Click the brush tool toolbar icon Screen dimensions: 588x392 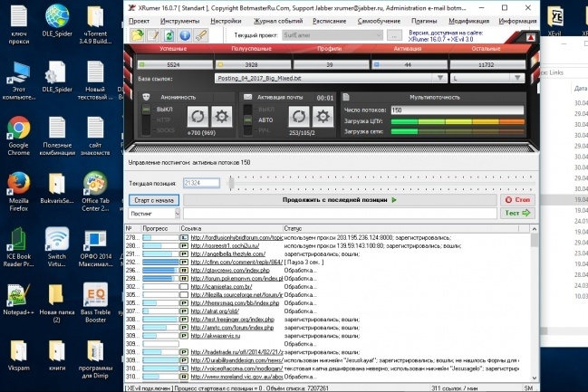tap(201, 35)
